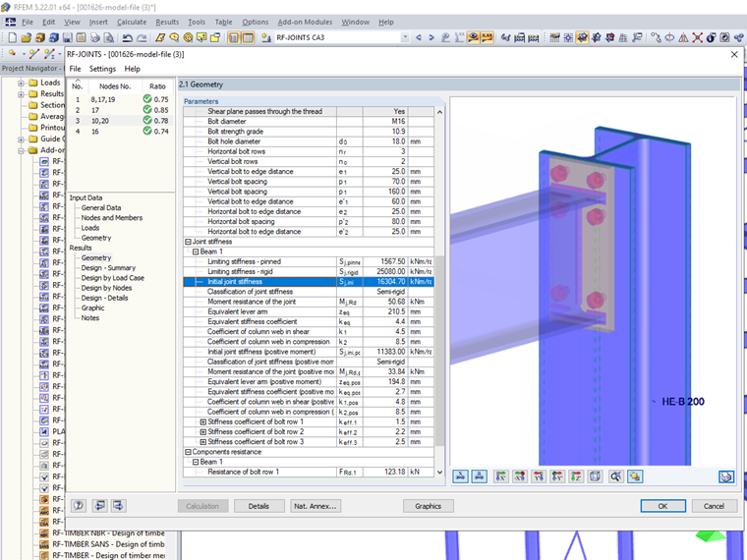Click the Save floppy-disk icon in toolbar
Viewport: 747px width, 560px height.
tap(68, 37)
